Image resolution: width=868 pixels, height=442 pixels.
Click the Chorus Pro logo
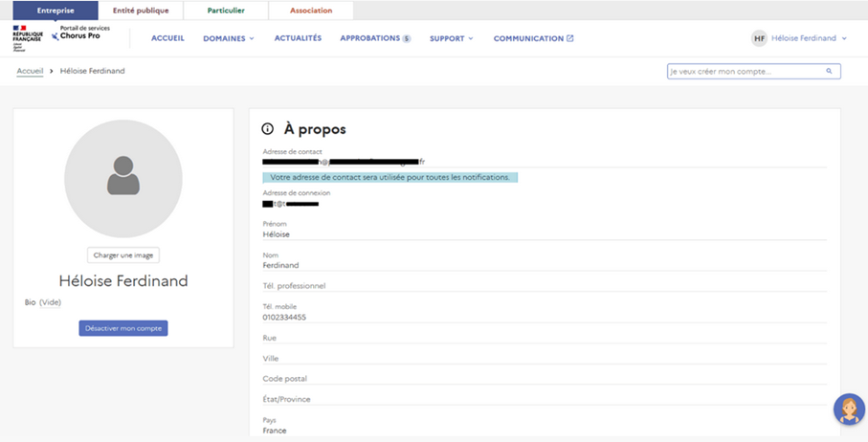[x=79, y=36]
